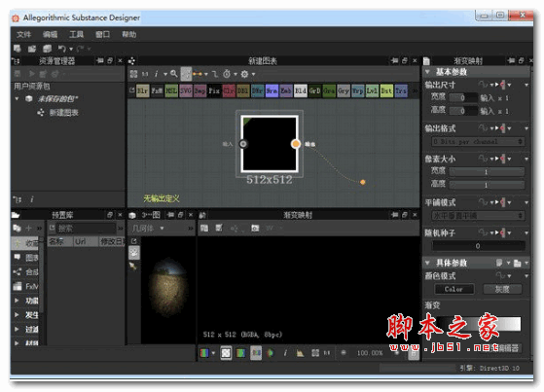Add a Dst distance node from node bar
This screenshot has height=392, width=544.
pyautogui.click(x=386, y=90)
